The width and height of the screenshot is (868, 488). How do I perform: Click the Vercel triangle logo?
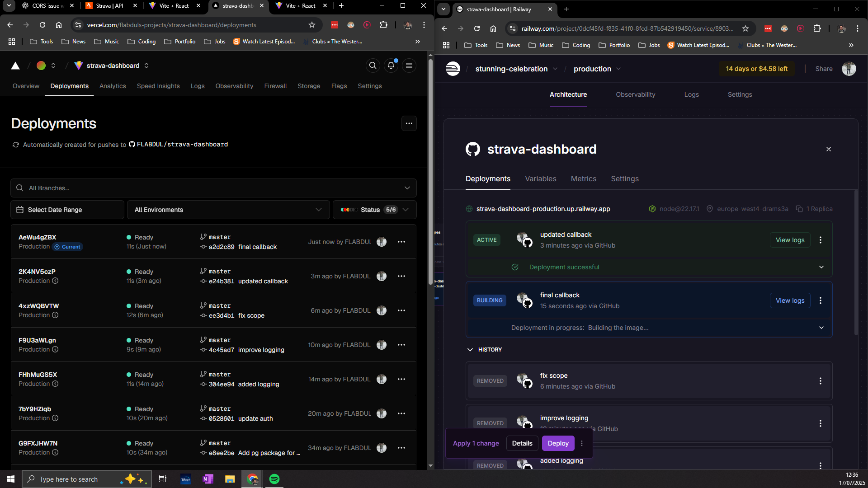pyautogui.click(x=15, y=66)
